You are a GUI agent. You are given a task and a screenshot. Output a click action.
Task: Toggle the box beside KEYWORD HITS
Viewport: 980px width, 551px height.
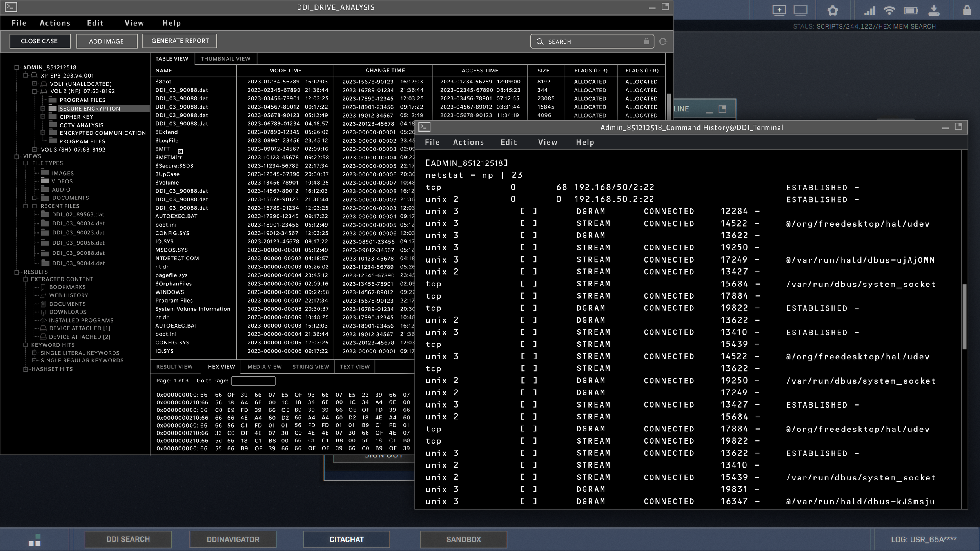(25, 345)
